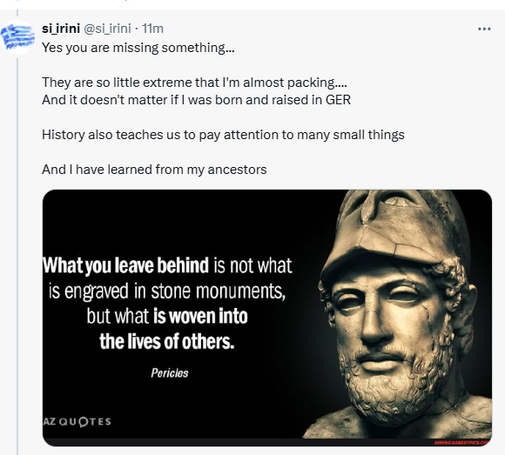Click the Pericles attribution text in image
The height and width of the screenshot is (455, 505).
[x=170, y=373]
